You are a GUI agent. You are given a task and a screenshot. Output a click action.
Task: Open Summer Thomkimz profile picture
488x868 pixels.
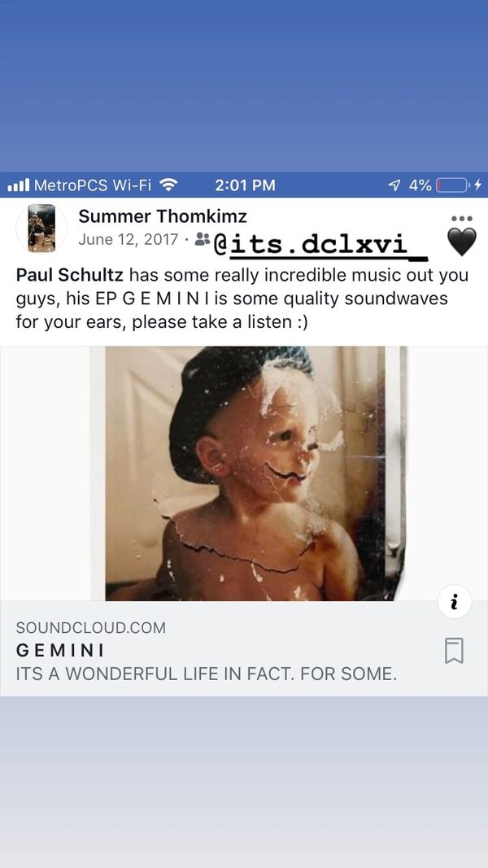(41, 228)
